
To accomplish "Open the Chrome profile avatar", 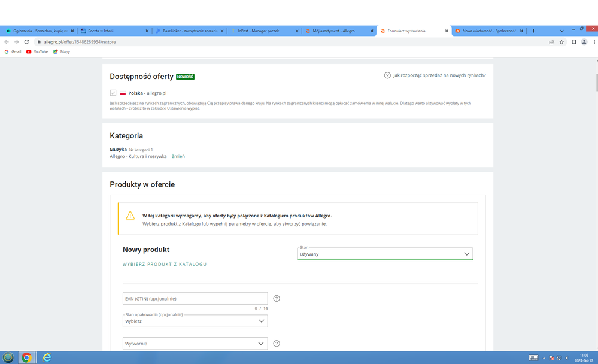I will click(x=584, y=42).
